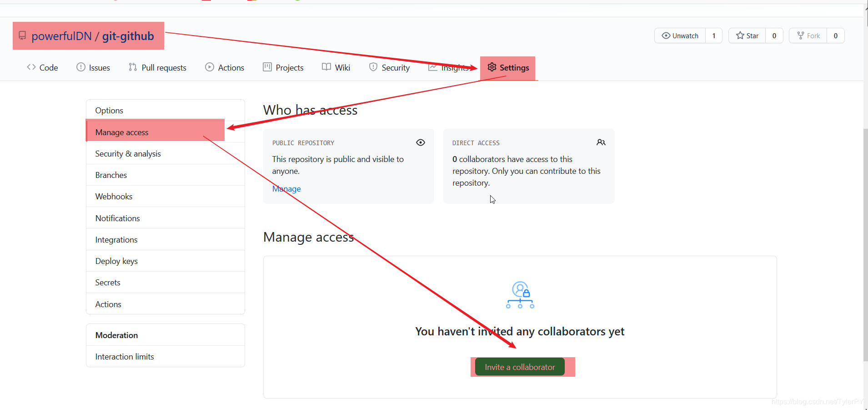The height and width of the screenshot is (410, 868).
Task: Open the Security tab
Action: click(389, 67)
